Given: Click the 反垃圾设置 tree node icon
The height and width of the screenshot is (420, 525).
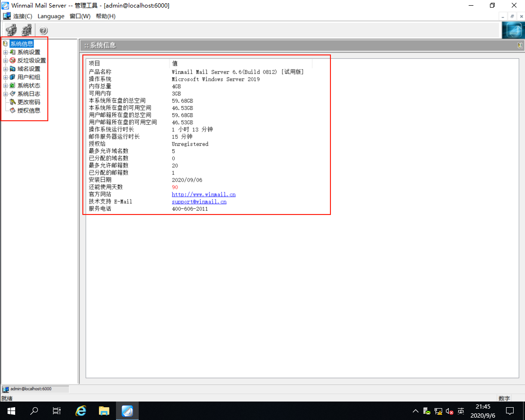Looking at the screenshot, I should pyautogui.click(x=12, y=60).
